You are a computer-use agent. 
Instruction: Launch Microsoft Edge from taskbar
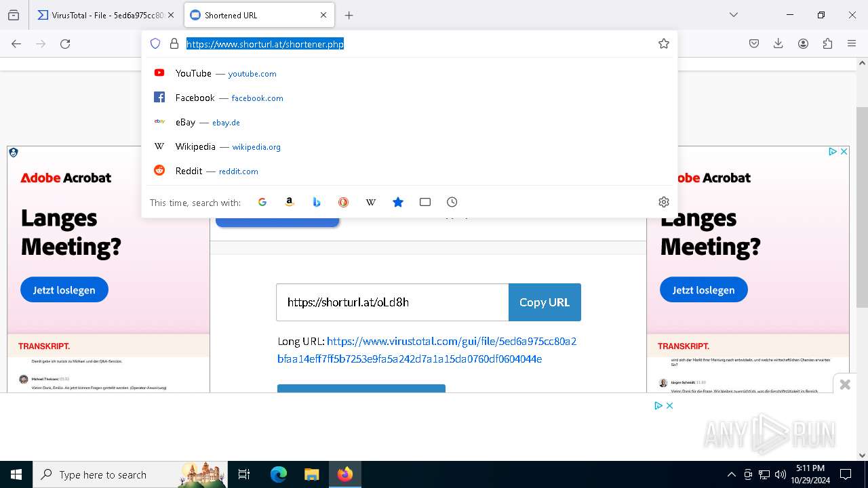[x=279, y=474]
